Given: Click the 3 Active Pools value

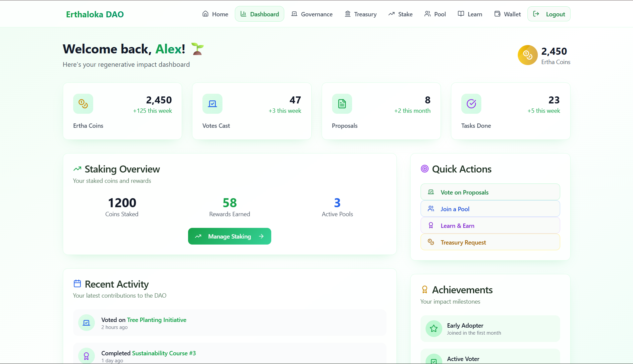Looking at the screenshot, I should click(337, 203).
